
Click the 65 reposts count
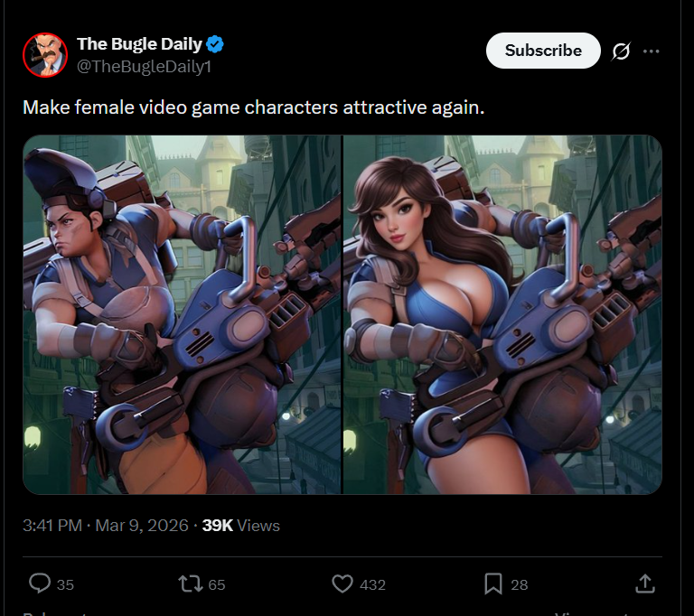[x=217, y=585]
